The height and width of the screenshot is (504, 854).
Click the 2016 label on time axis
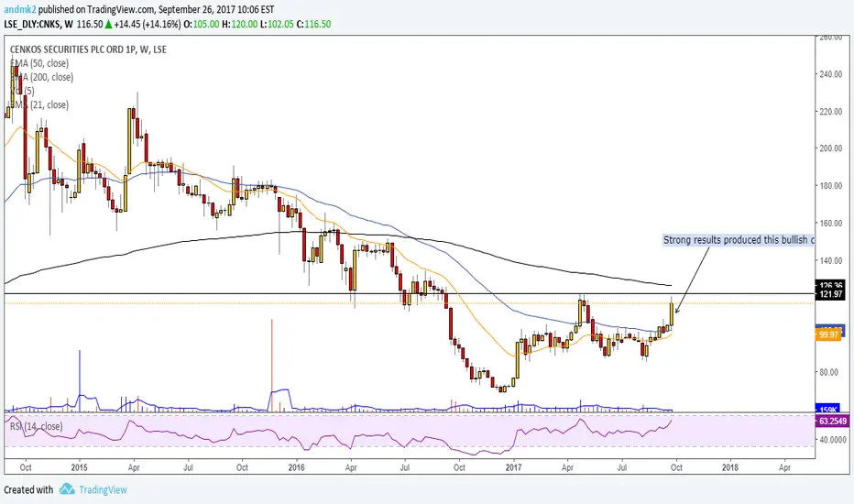[296, 467]
